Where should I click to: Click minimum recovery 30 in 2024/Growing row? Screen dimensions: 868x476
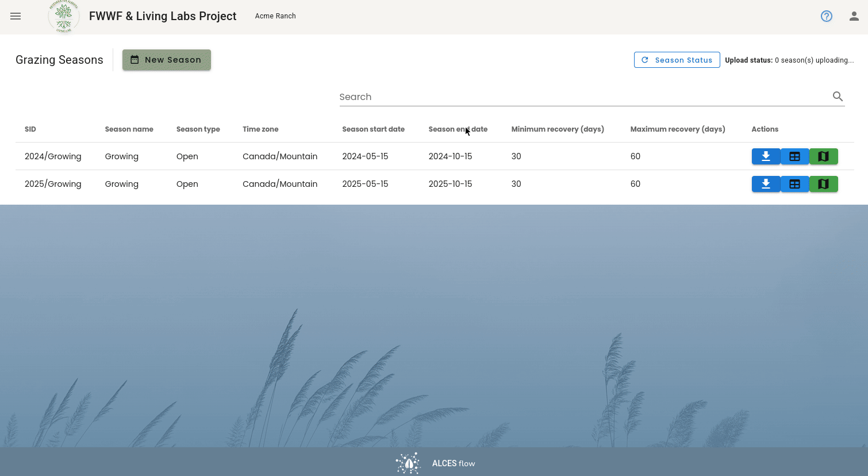point(516,156)
